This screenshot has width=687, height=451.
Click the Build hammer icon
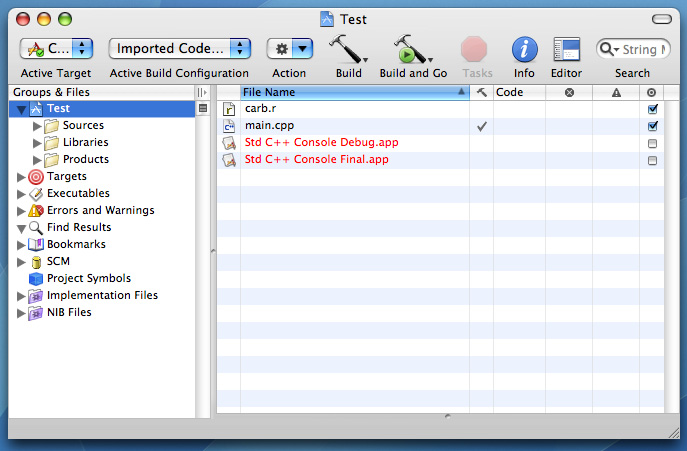point(347,49)
